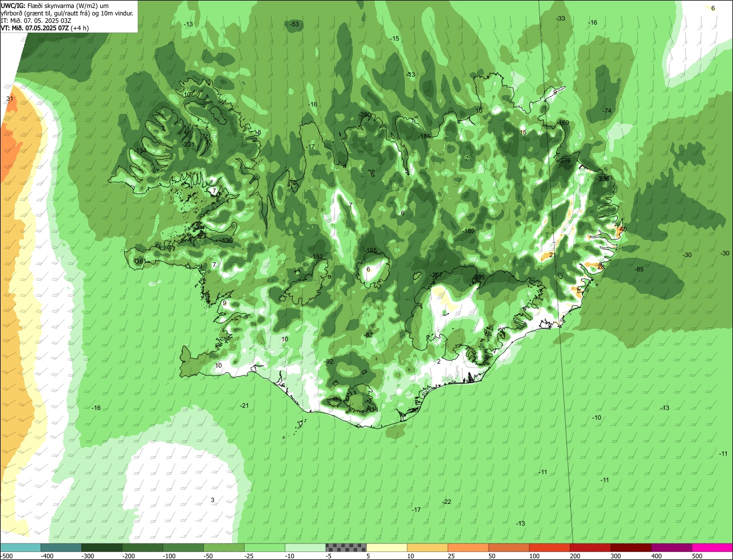733x560 pixels.
Task: Click the '-22' value in the southern sea
Action: (447, 502)
